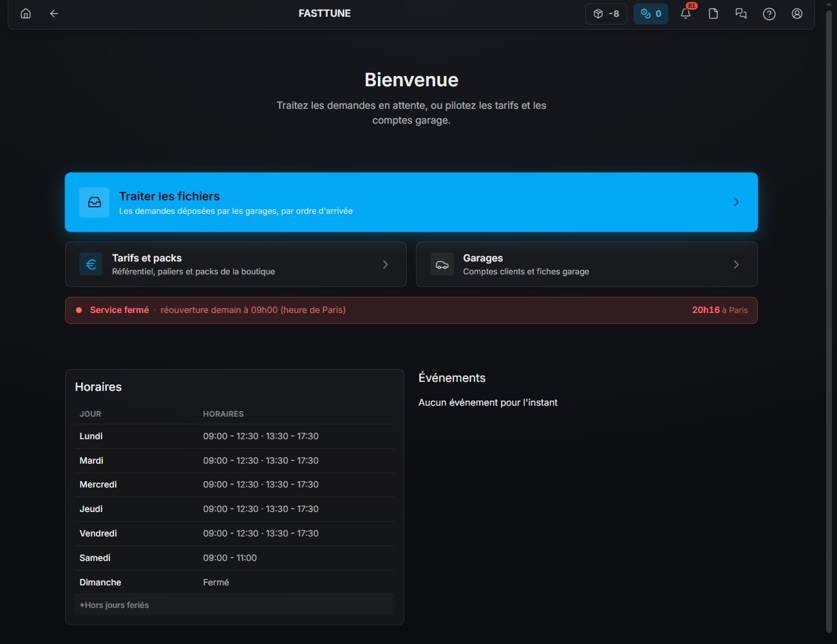Click chevron on Garages card
837x644 pixels.
[x=736, y=264]
